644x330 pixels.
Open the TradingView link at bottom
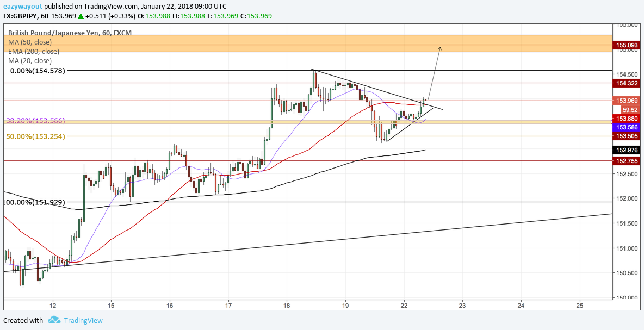[x=83, y=321]
